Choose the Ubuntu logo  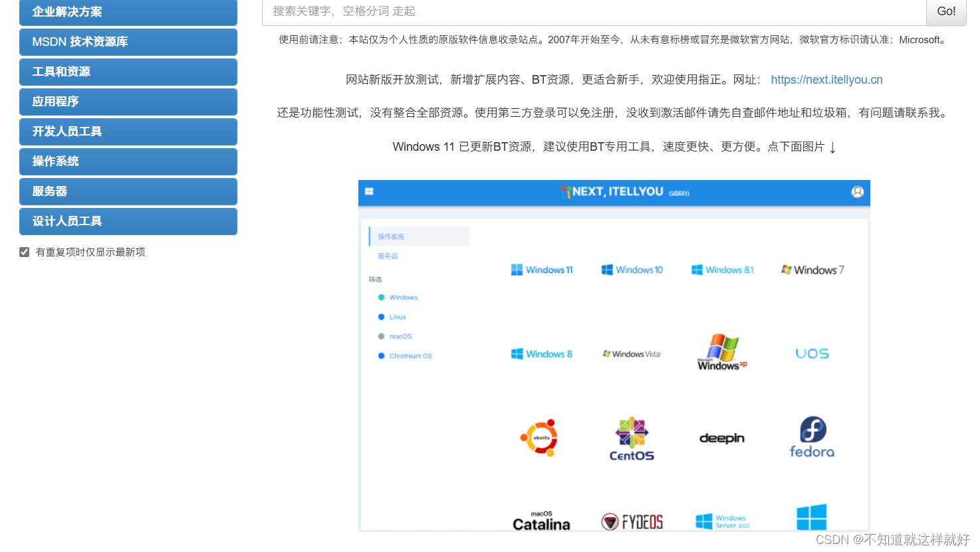[539, 438]
